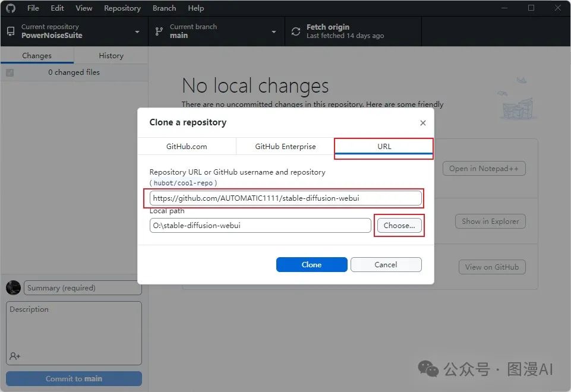Open the Edit menu

point(57,8)
